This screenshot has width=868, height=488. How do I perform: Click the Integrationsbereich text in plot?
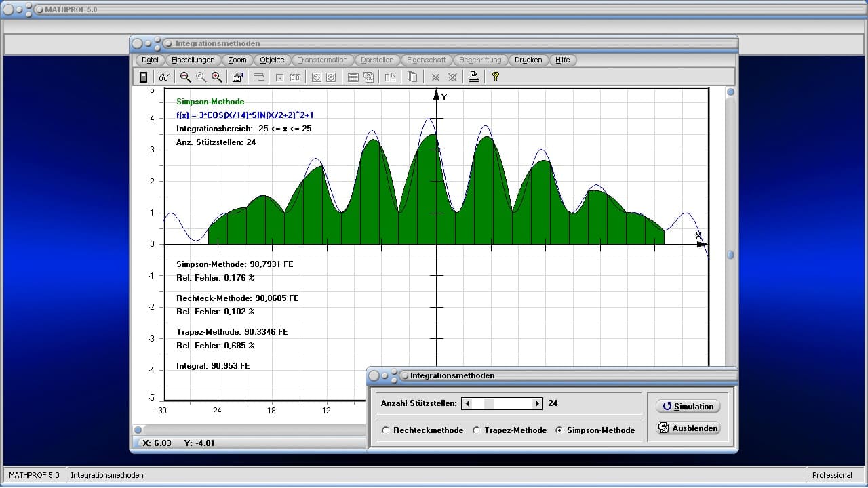coord(244,129)
